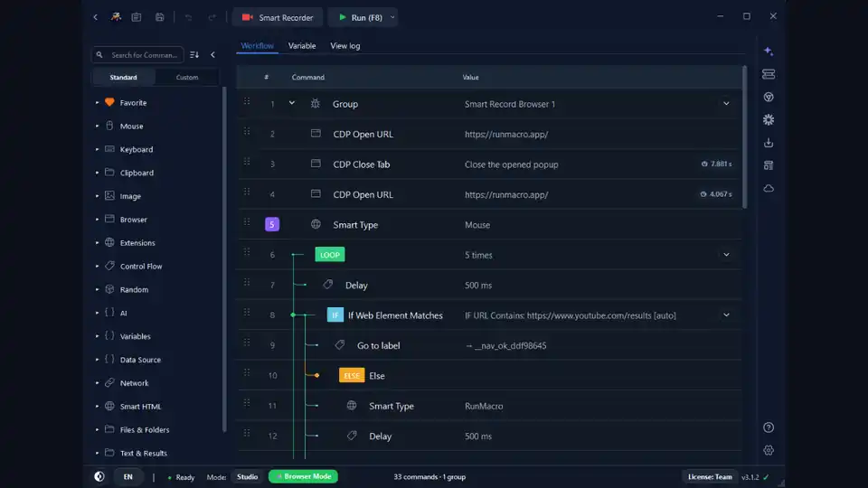
Task: Expand the Keyboard category
Action: pyautogui.click(x=98, y=149)
